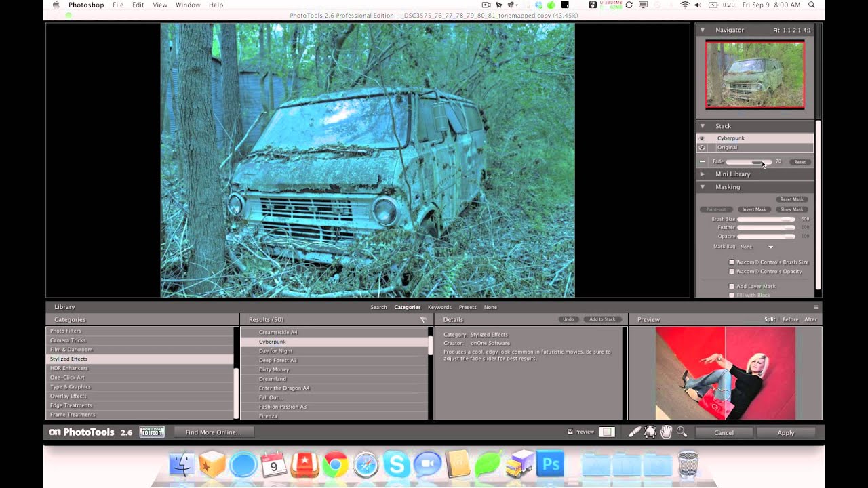Enable Wacom Controls Brush Size
This screenshot has height=488, width=868.
732,262
